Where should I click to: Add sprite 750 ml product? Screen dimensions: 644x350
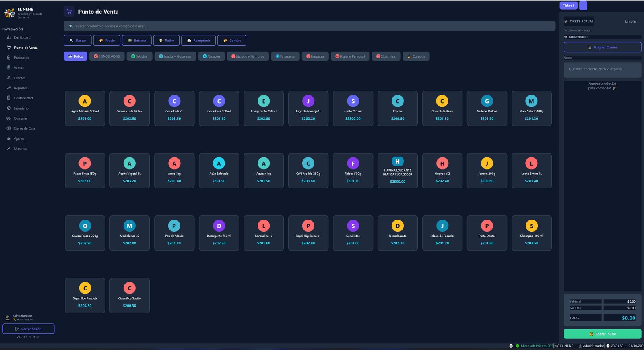pyautogui.click(x=353, y=108)
